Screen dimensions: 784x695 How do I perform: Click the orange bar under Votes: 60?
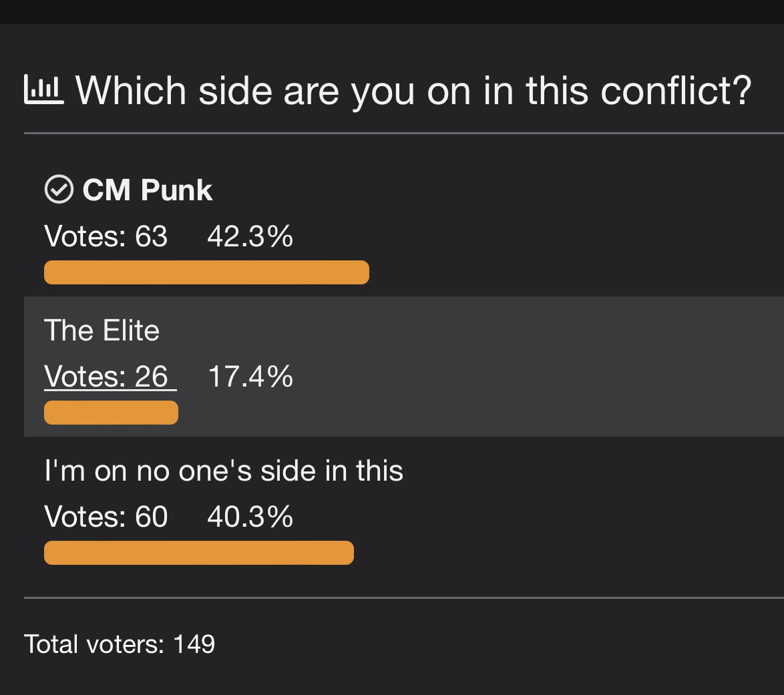pos(198,553)
